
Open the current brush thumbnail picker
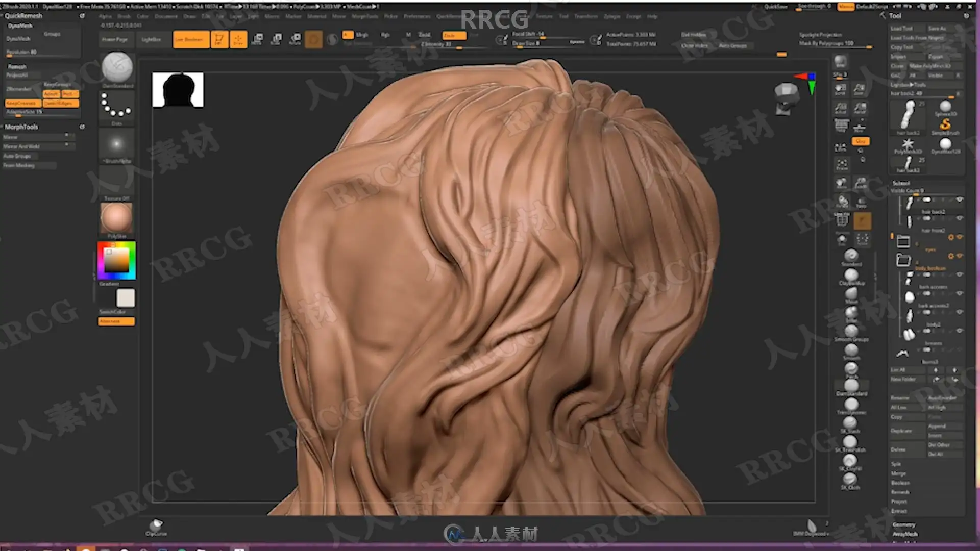[117, 70]
